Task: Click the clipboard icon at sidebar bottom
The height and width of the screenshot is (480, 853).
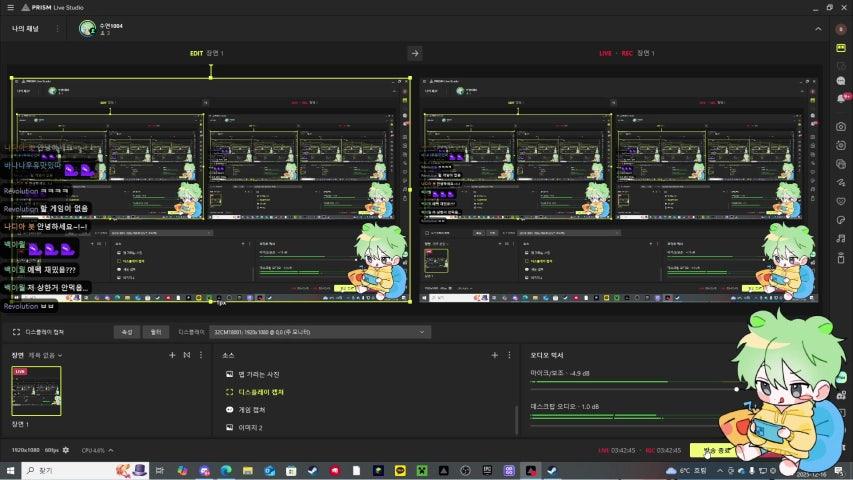Action: point(841,258)
